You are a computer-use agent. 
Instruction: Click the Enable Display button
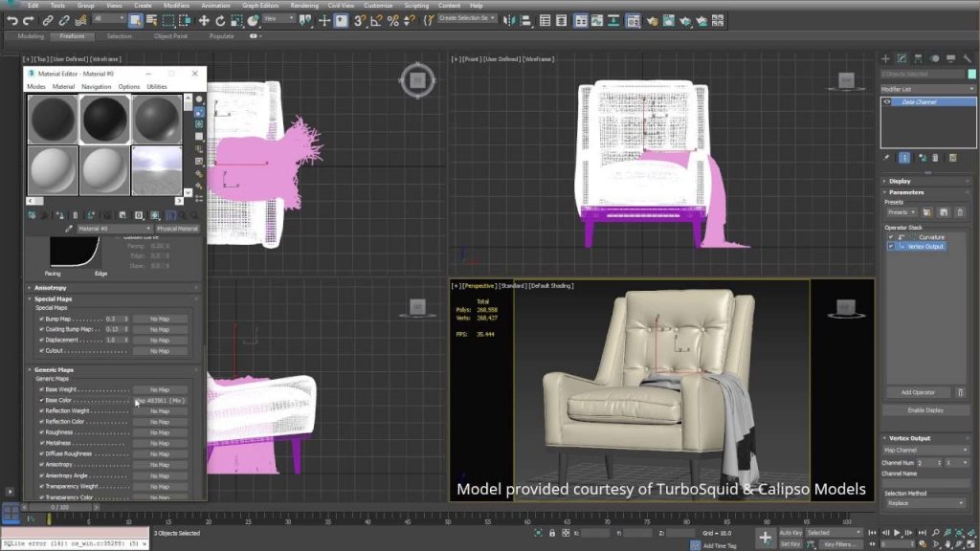[924, 408]
